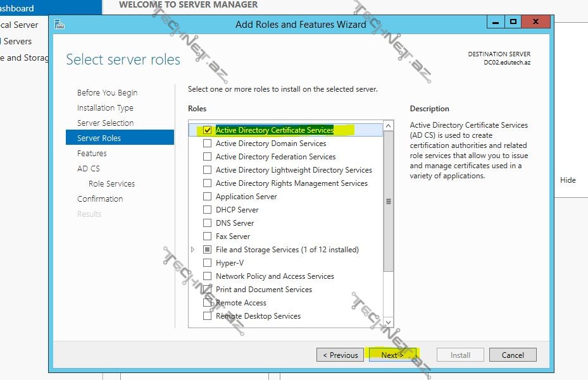This screenshot has height=380, width=588.
Task: Cancel the wizard
Action: (x=513, y=355)
